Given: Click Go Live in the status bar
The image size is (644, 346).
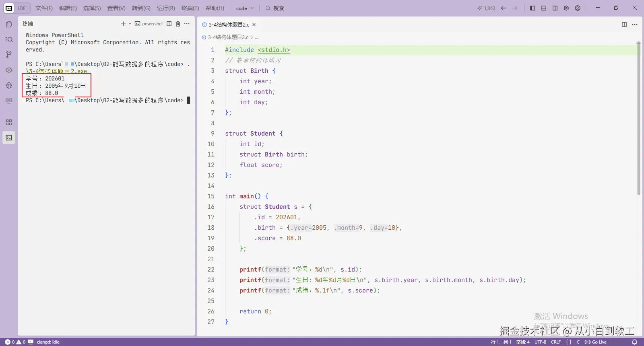Looking at the screenshot, I should pos(596,342).
